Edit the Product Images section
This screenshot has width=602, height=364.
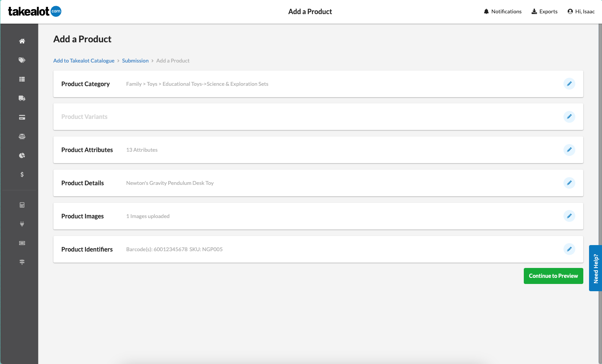point(569,216)
